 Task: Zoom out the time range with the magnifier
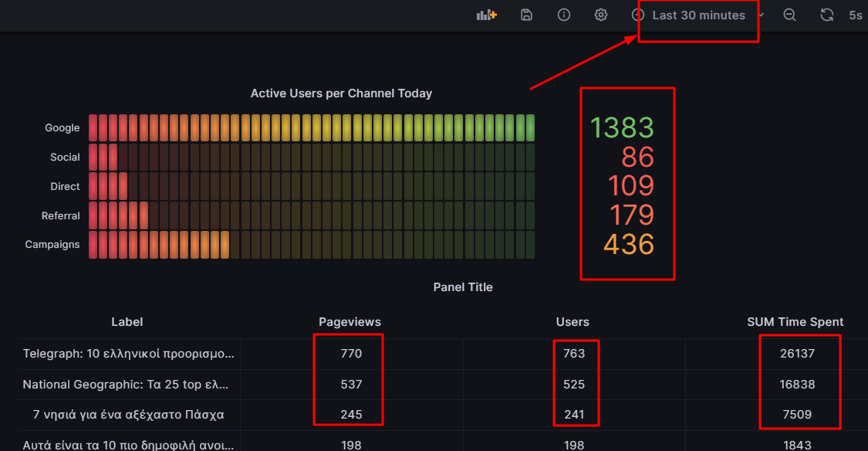pyautogui.click(x=789, y=15)
